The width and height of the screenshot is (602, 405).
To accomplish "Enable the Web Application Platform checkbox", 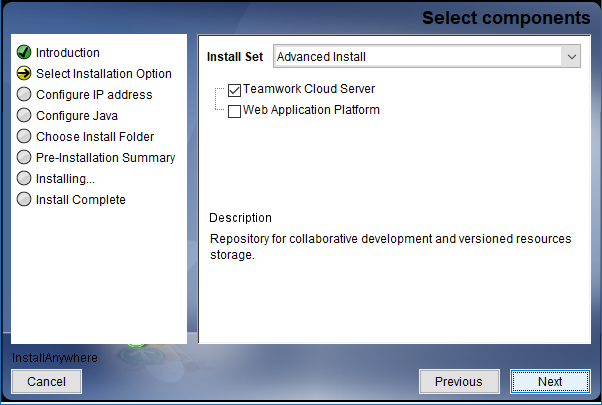I will pos(235,111).
